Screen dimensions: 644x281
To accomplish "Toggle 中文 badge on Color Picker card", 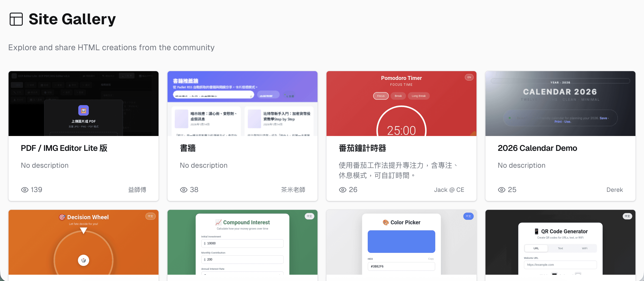I will pos(468,216).
